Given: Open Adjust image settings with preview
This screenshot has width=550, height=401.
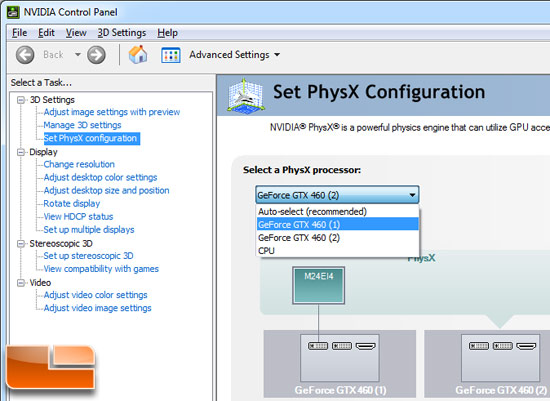Looking at the screenshot, I should point(112,112).
